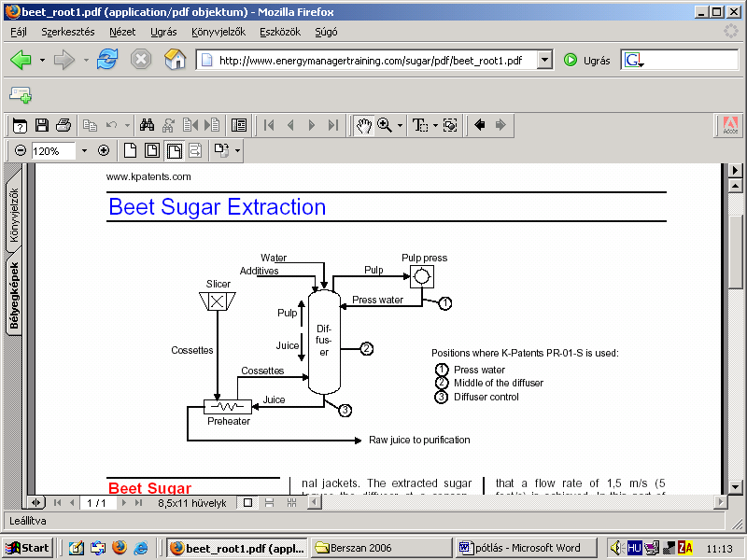Open the Ugrás menu
This screenshot has height=560, width=747.
pos(163,32)
